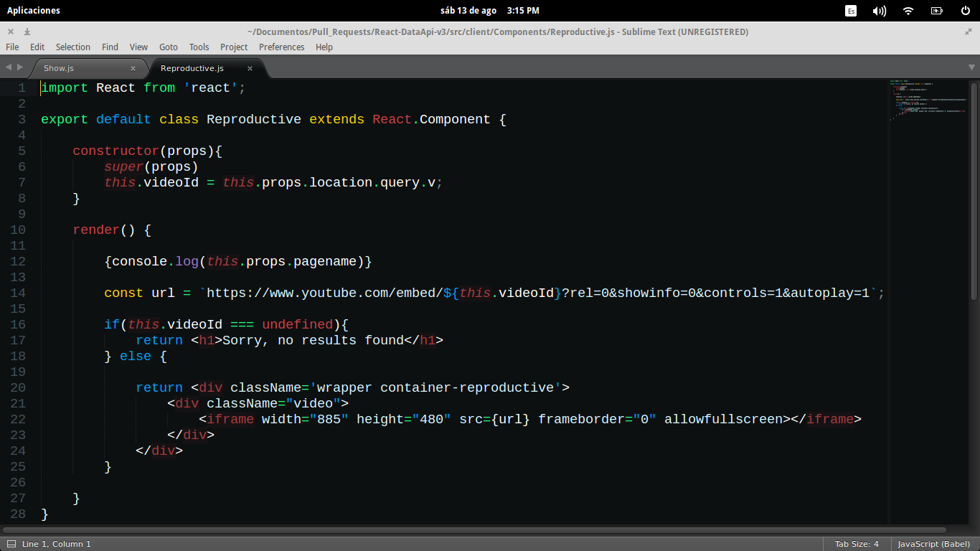Open the Aplicaciones menu
The width and height of the screenshot is (980, 551).
coord(34,11)
